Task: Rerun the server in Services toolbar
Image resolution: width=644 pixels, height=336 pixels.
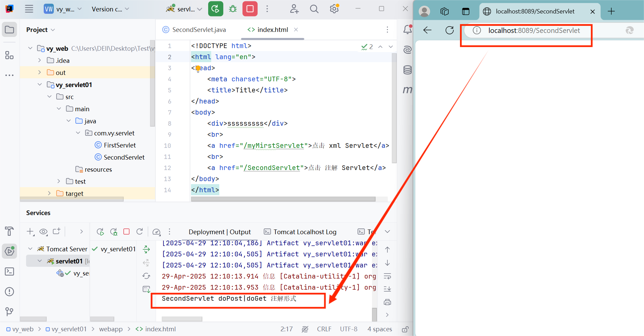Action: (x=100, y=232)
